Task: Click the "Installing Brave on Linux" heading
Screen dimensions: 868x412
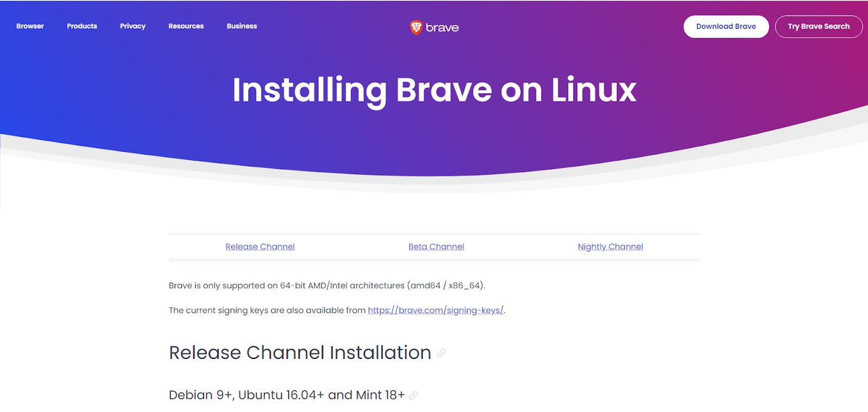Action: pyautogui.click(x=435, y=90)
